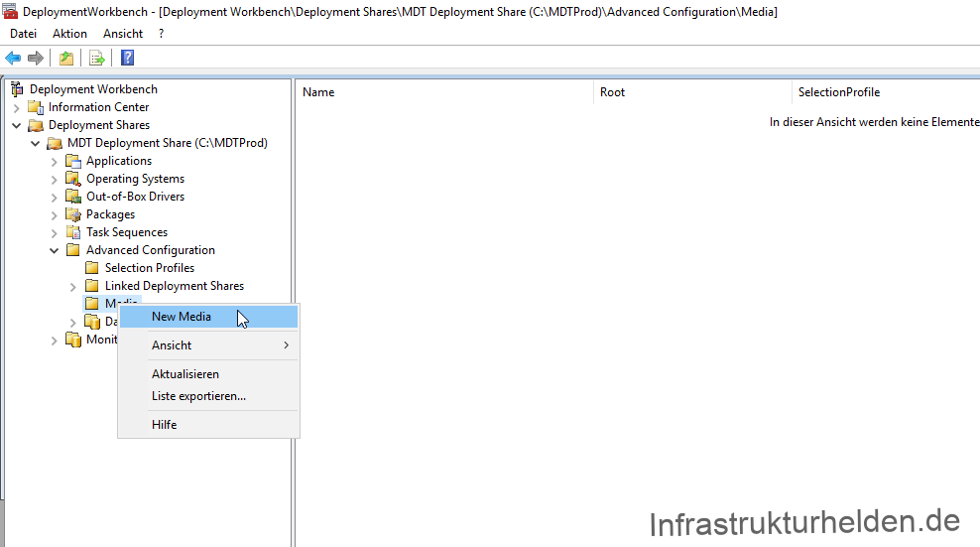Click the Selection Profiles folder icon
The image size is (980, 547).
(92, 268)
